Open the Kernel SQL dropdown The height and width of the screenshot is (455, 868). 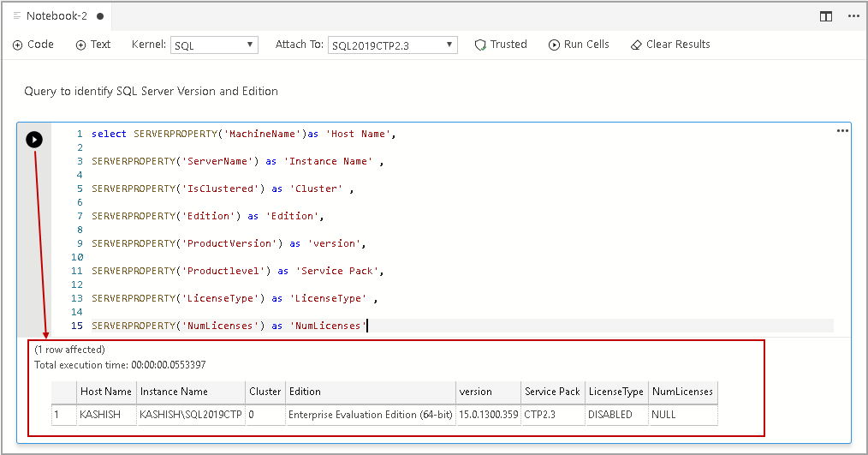coord(214,45)
